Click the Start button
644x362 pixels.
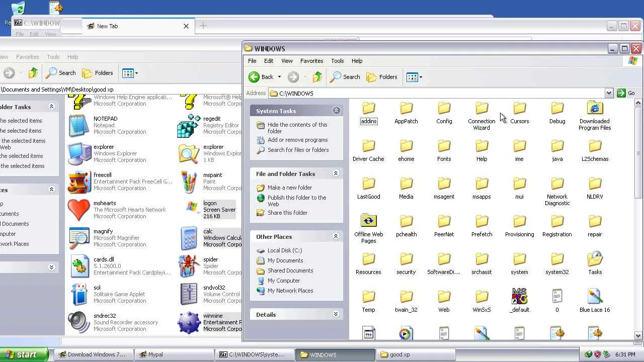point(24,354)
